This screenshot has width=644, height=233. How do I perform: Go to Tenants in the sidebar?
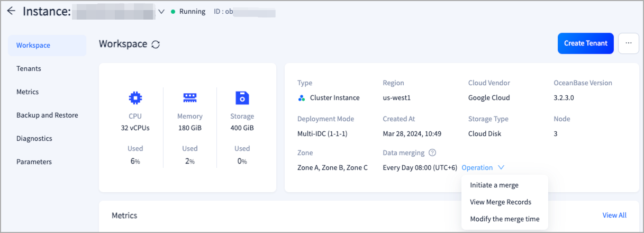click(x=29, y=69)
